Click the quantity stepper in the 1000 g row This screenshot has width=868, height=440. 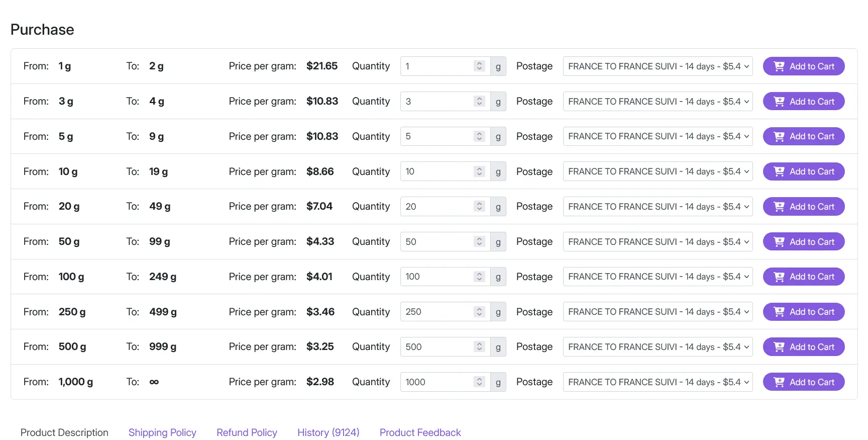click(479, 382)
